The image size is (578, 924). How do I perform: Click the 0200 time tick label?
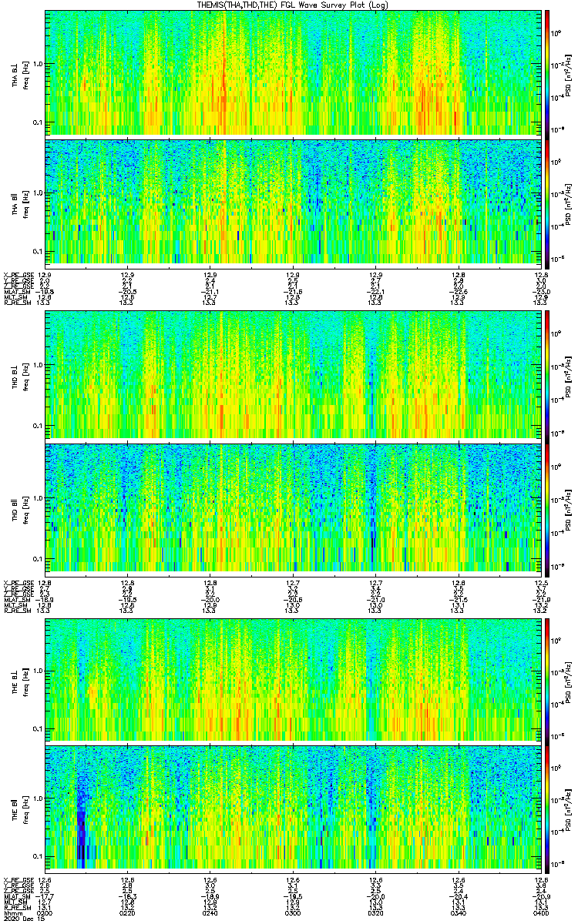tap(45, 912)
